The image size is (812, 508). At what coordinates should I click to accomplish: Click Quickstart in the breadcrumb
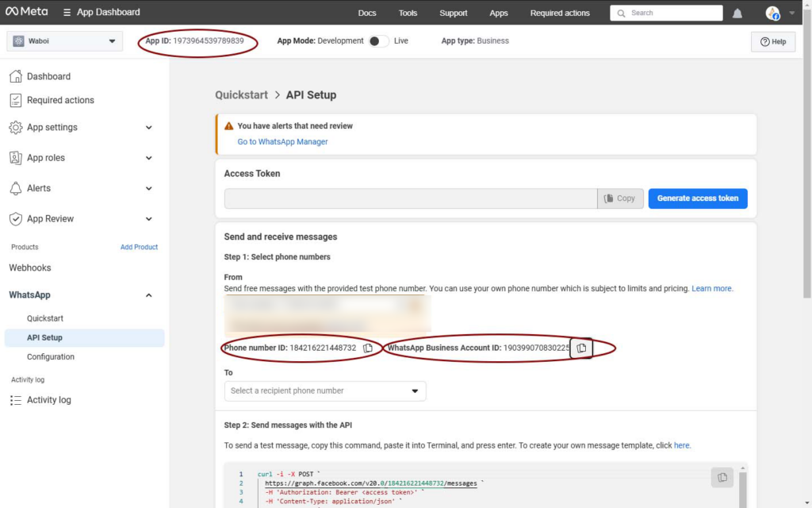click(241, 95)
